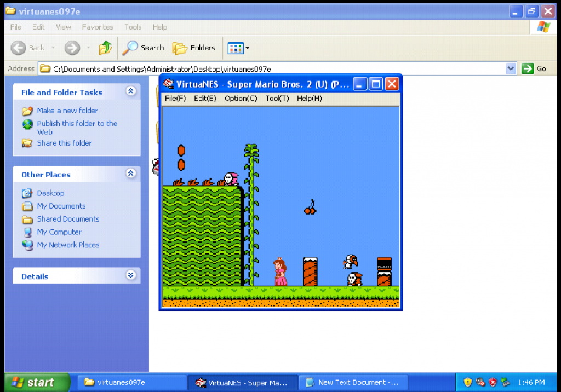Image resolution: width=561 pixels, height=392 pixels.
Task: Click the Go button beside address
Action: pyautogui.click(x=534, y=68)
